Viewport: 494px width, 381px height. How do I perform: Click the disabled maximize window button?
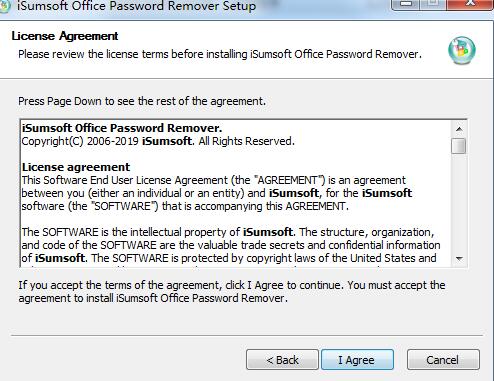click(x=434, y=4)
